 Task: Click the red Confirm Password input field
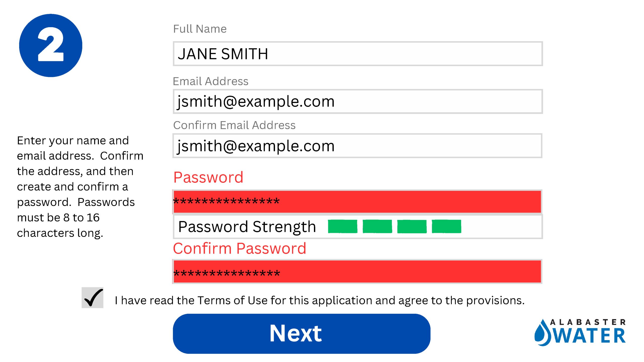[357, 271]
